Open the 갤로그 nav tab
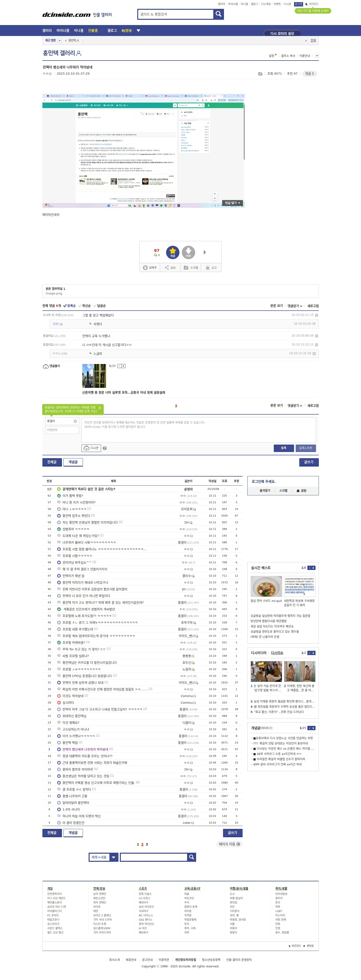The width and height of the screenshot is (361, 980). (112, 31)
